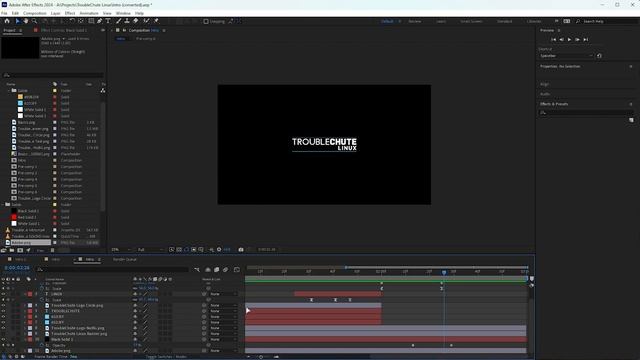Screen dimensions: 640x360
Task: Jump to first frame in Preview panel
Action: coord(553,40)
